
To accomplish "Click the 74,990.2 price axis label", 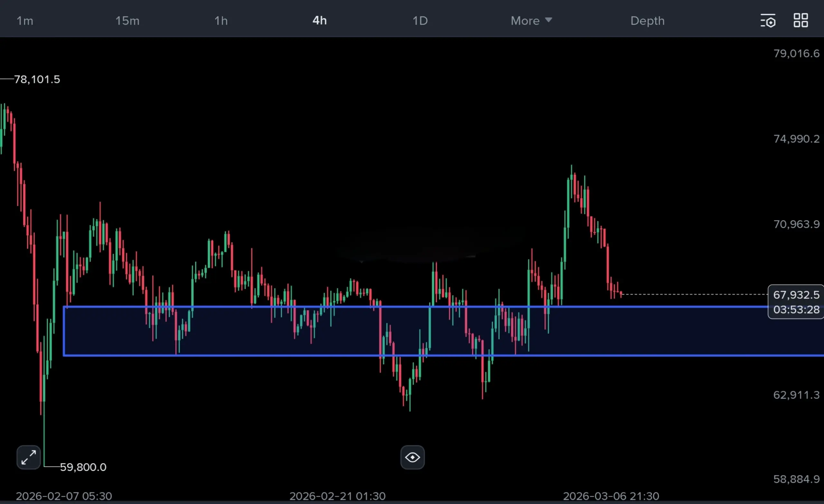I will (796, 139).
